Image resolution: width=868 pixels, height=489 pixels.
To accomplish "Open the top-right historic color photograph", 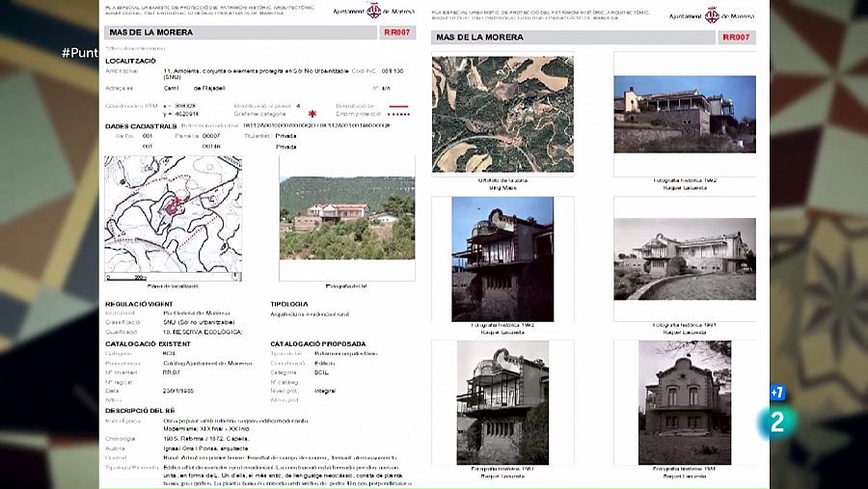I will [684, 115].
